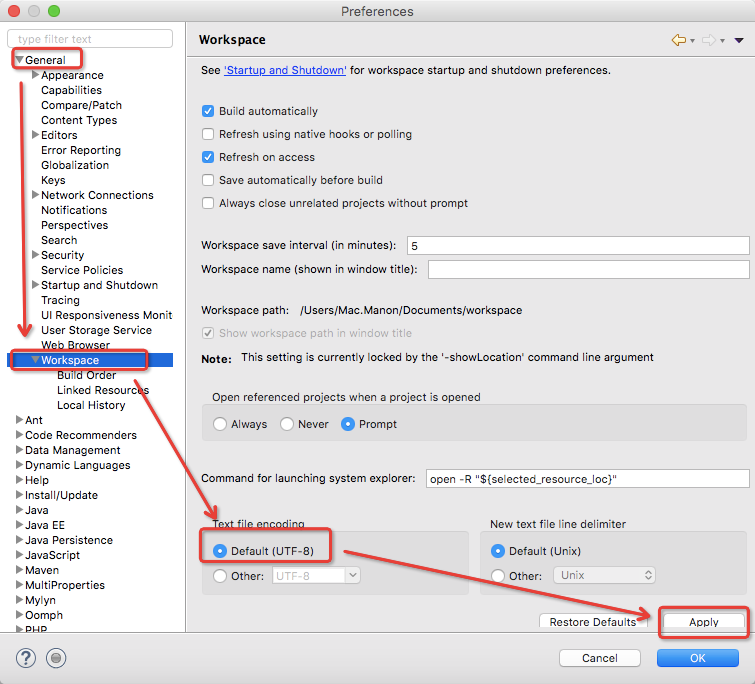This screenshot has width=755, height=684.
Task: Select Never for opening referenced projects
Action: pos(287,424)
